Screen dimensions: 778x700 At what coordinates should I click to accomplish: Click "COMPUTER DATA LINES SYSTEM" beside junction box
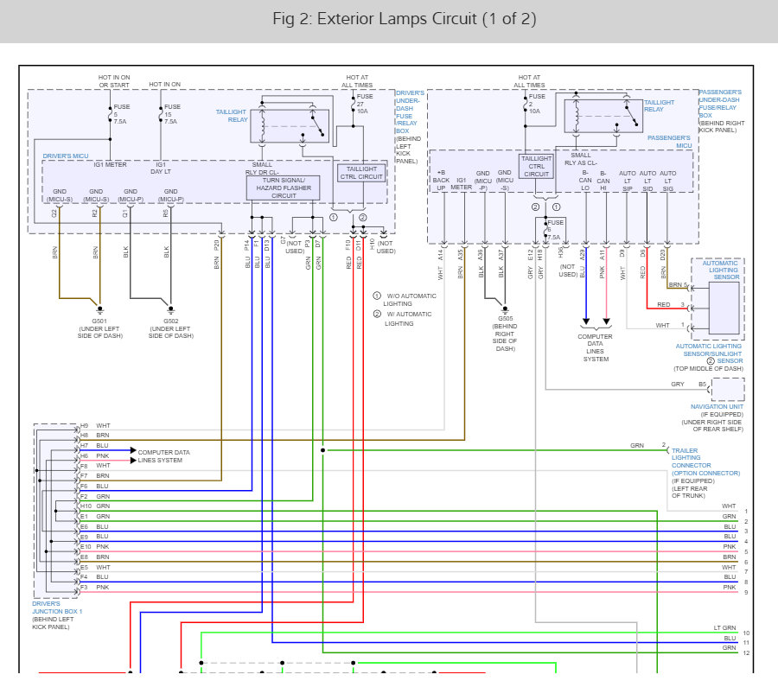(163, 456)
